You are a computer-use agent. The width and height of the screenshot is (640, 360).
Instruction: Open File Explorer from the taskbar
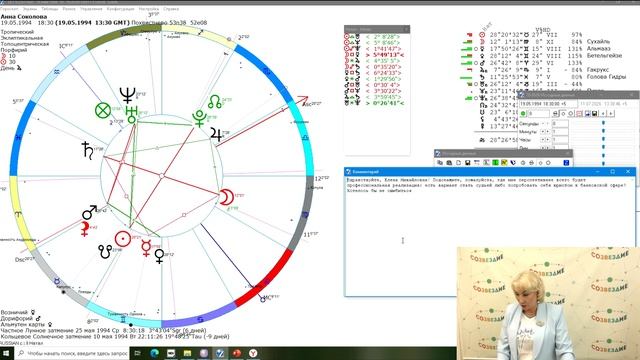click(x=187, y=353)
